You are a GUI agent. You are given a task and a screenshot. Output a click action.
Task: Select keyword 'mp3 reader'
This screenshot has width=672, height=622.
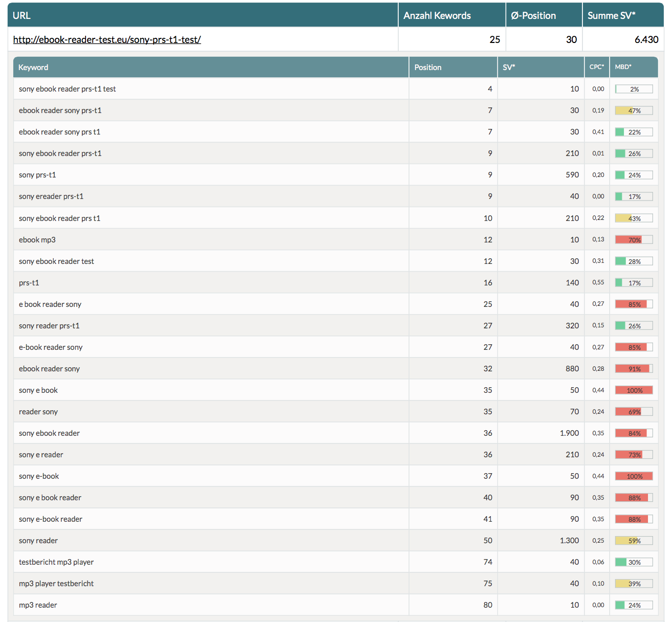coord(38,605)
